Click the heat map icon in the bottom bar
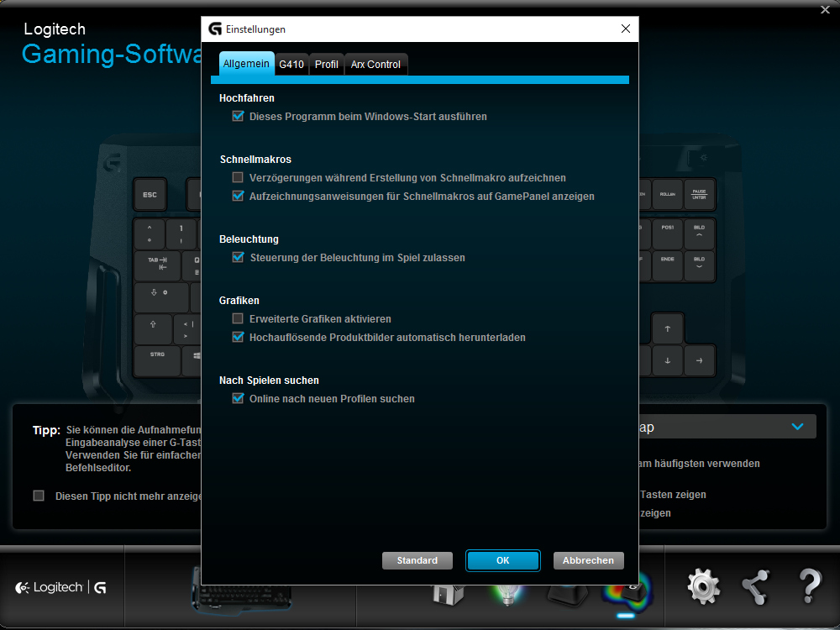The width and height of the screenshot is (840, 630). pos(627,594)
